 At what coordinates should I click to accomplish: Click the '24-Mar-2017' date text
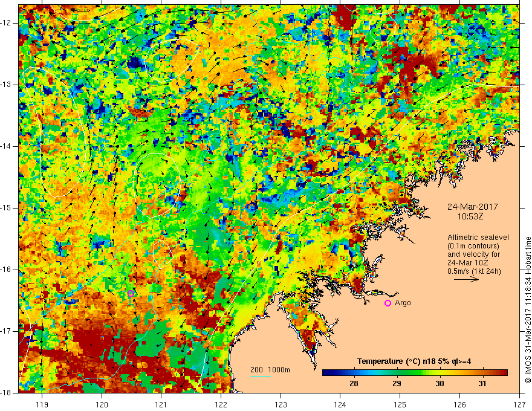(473, 207)
